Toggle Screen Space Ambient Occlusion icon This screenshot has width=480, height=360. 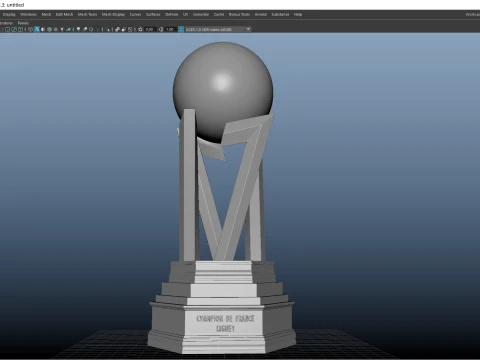coord(78,29)
